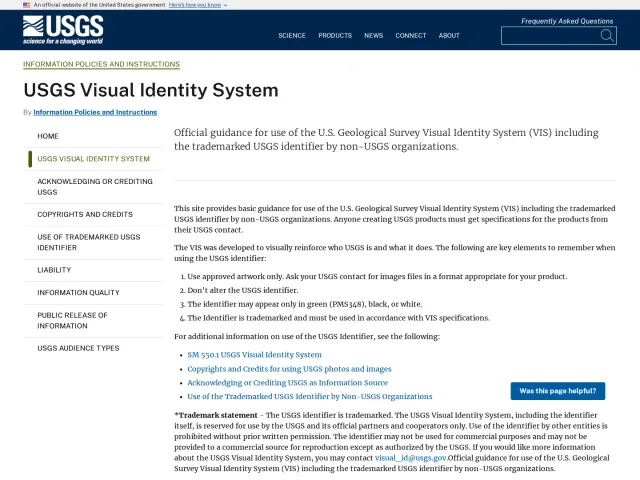
Task: Open Acknowledging or Crediting USGS sidebar item
Action: coord(95,187)
